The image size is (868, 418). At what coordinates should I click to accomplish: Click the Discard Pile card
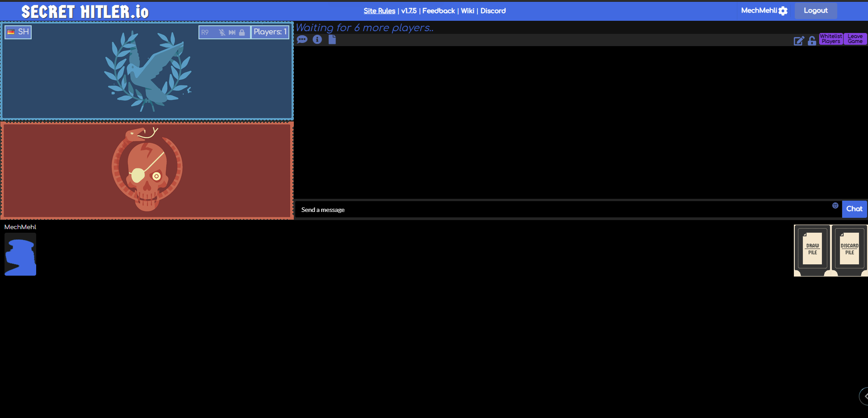coord(849,250)
